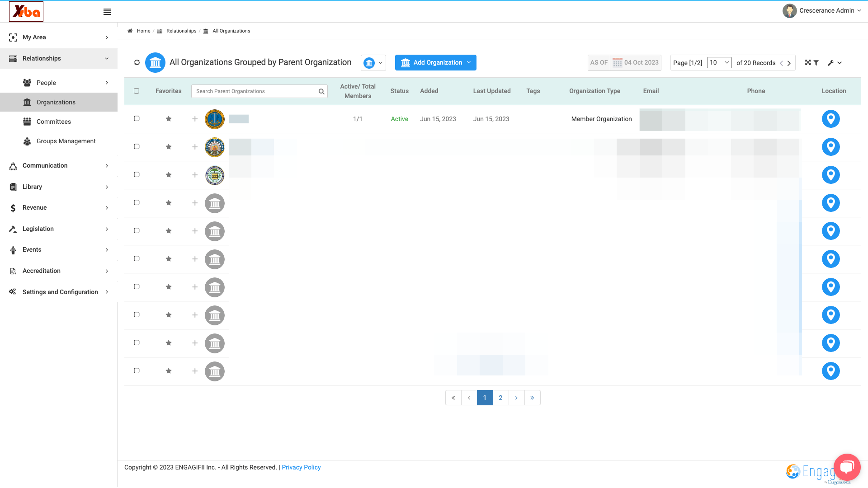Click the fullscreen expand icon in toolbar
This screenshot has height=488, width=868.
(808, 62)
